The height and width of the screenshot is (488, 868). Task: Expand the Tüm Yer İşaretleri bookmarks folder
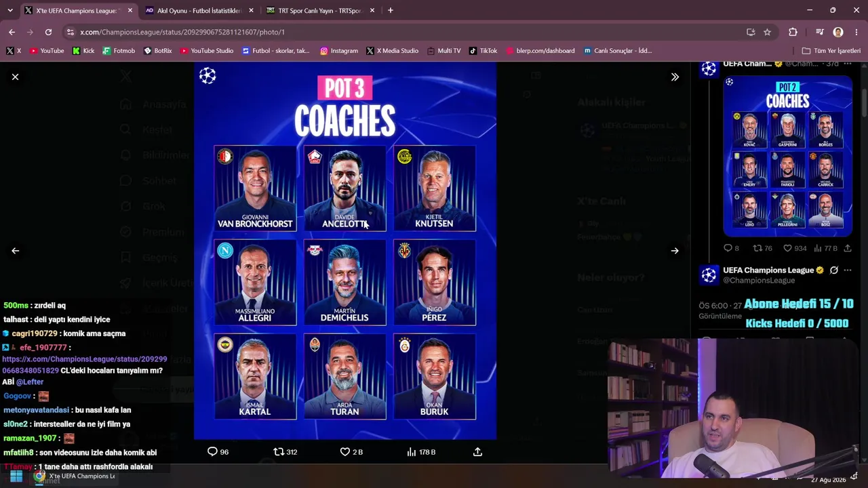831,51
